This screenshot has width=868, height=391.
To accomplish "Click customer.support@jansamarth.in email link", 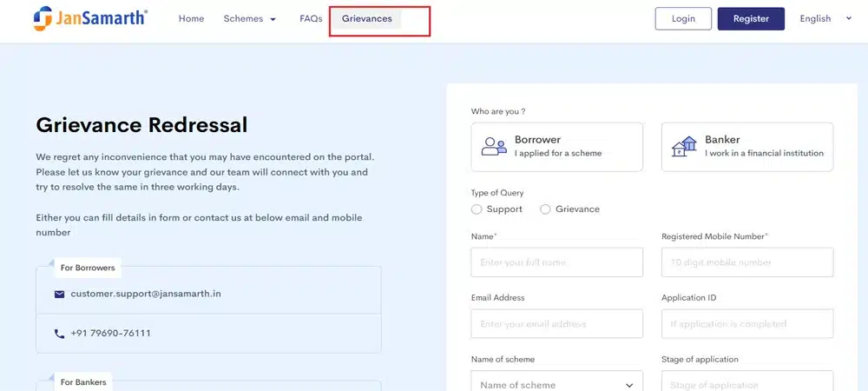I will point(146,294).
